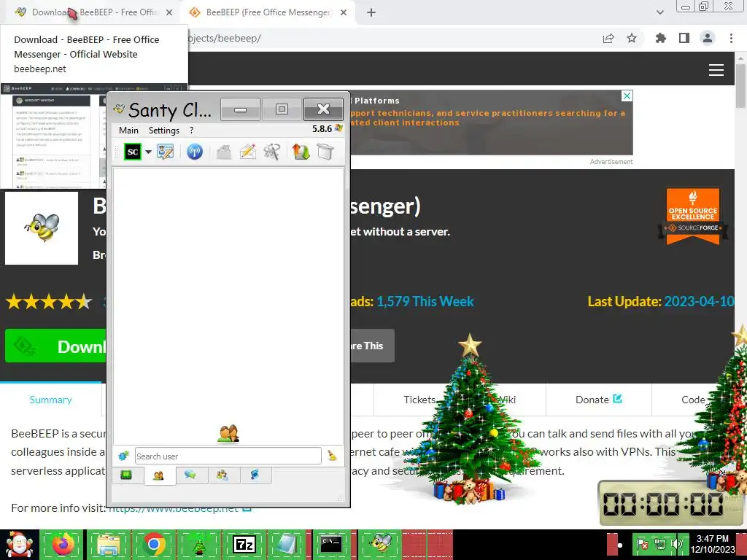Open a new browser tab
Image resolution: width=747 pixels, height=560 pixels.
371,12
